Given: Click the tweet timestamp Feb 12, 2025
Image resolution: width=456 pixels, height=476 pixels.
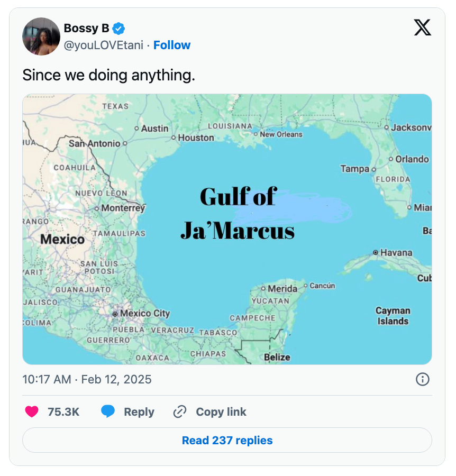Looking at the screenshot, I should tap(117, 379).
